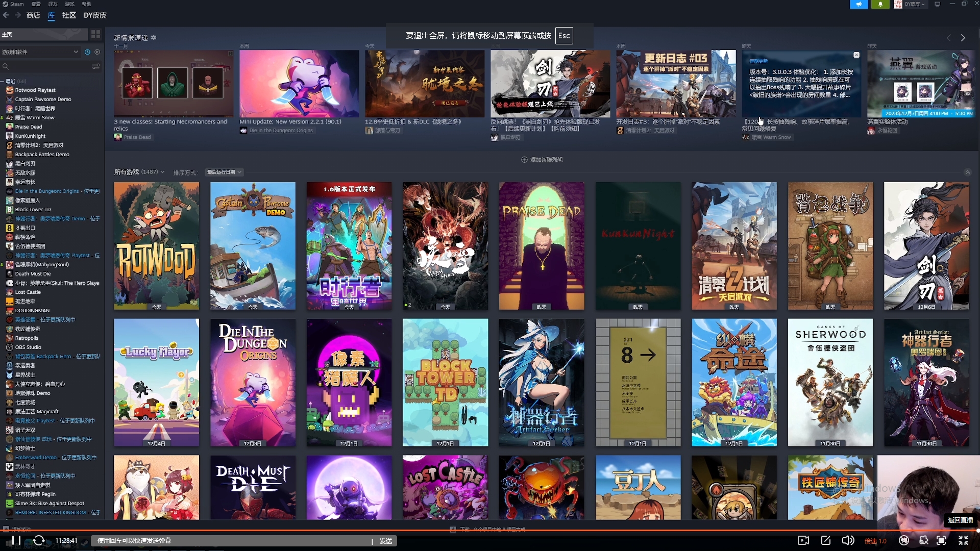Toggle the circular 弹 bullet-comment icon

904,540
